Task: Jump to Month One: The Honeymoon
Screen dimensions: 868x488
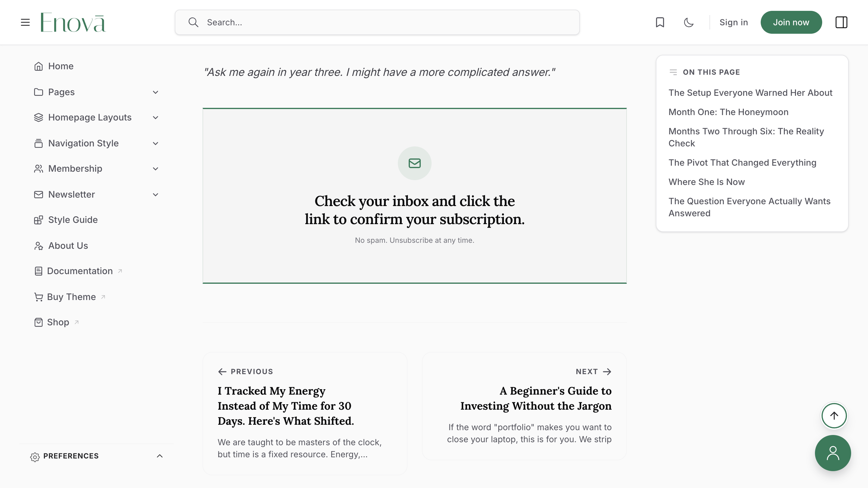Action: (728, 112)
